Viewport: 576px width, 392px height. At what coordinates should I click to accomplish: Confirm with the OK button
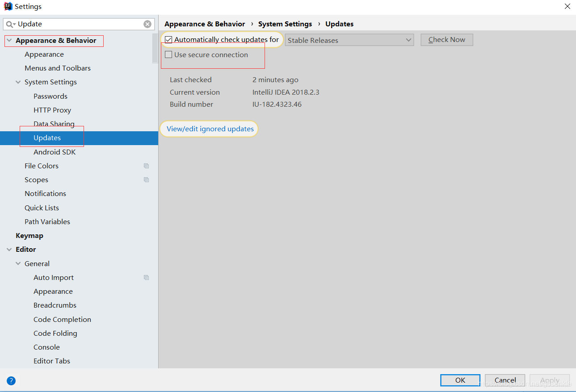[460, 380]
